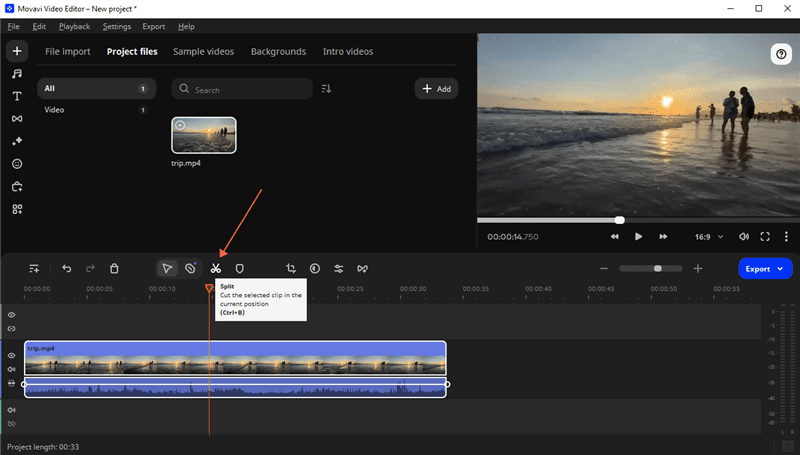This screenshot has width=800, height=455.
Task: Hide the trip.mp4 video track
Action: click(12, 355)
